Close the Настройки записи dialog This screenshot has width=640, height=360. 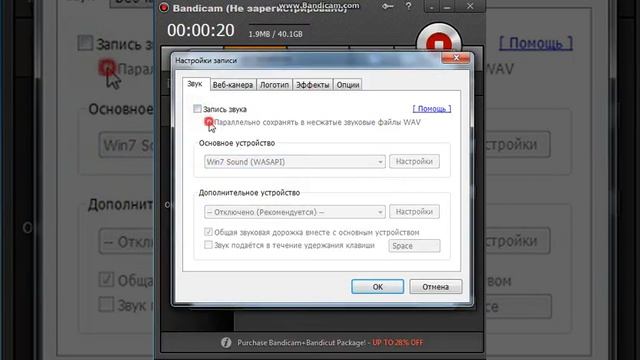point(456,58)
